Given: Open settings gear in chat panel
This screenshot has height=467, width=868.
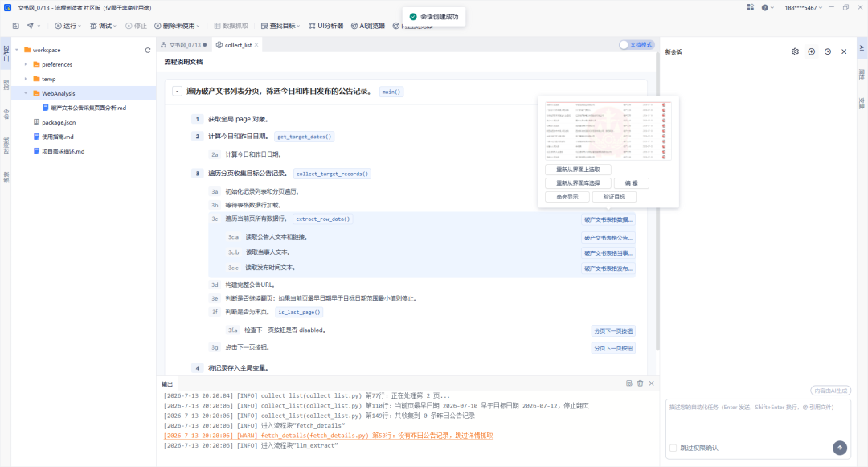Looking at the screenshot, I should coord(795,51).
